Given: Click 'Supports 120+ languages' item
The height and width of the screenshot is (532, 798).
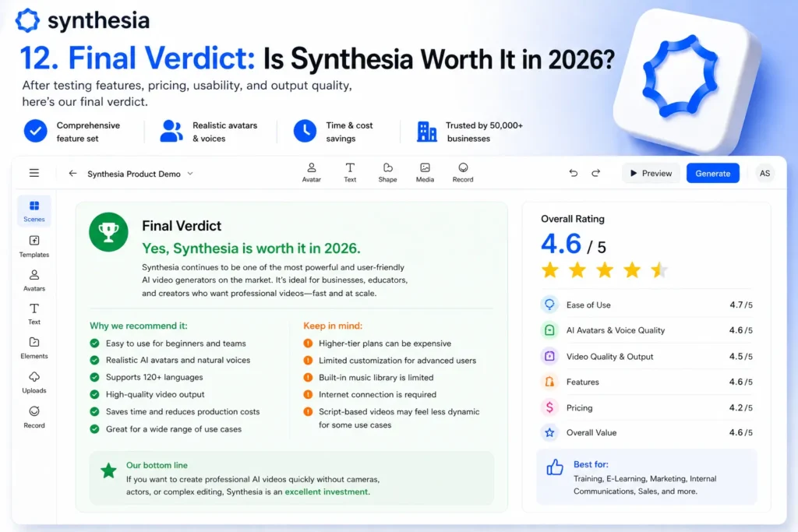Looking at the screenshot, I should (154, 377).
